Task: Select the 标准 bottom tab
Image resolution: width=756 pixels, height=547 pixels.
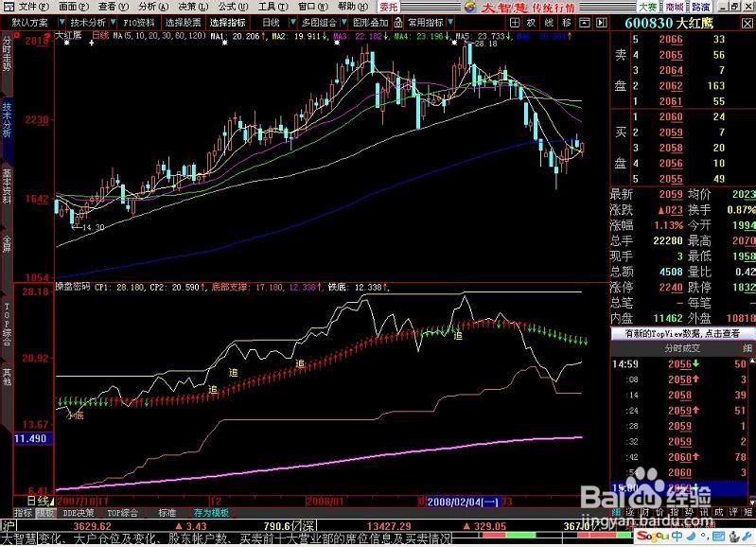Action: [167, 513]
